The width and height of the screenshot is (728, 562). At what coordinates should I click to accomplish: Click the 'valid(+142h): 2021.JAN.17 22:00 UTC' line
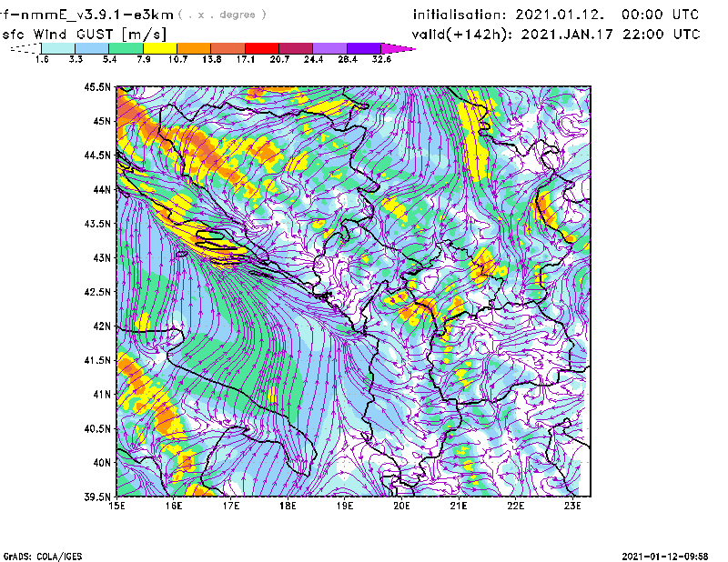[x=556, y=35]
